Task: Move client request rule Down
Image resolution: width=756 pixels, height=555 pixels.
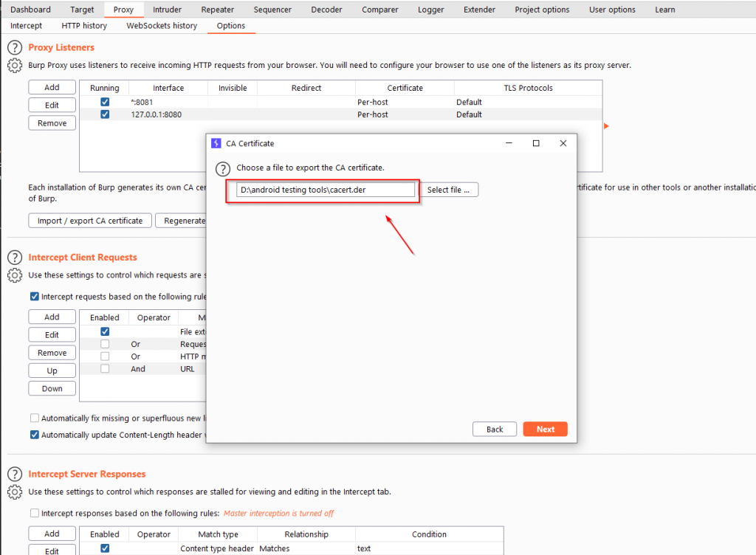Action: click(52, 388)
